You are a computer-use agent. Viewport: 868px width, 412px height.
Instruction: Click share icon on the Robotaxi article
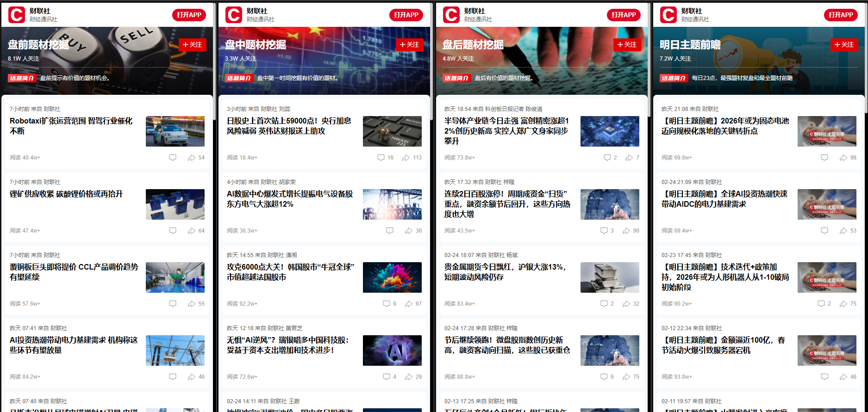coord(191,158)
